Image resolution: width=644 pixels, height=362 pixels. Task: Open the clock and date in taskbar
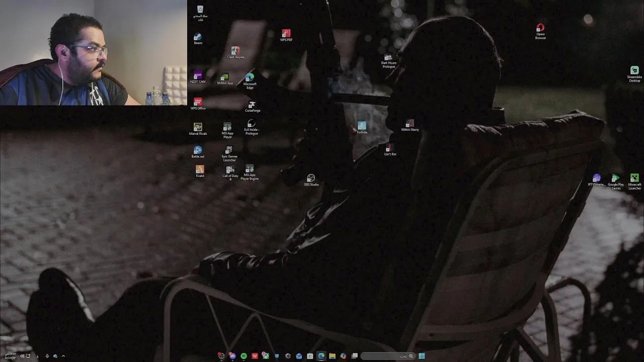(x=10, y=356)
